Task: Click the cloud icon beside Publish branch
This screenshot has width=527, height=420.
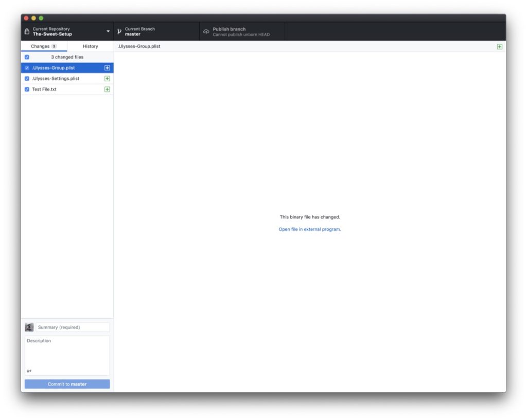Action: [205, 31]
